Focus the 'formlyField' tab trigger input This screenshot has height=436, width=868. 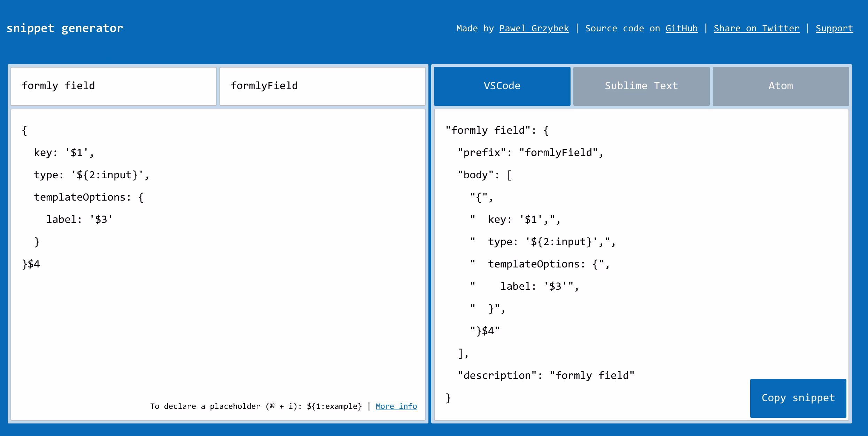tap(322, 86)
